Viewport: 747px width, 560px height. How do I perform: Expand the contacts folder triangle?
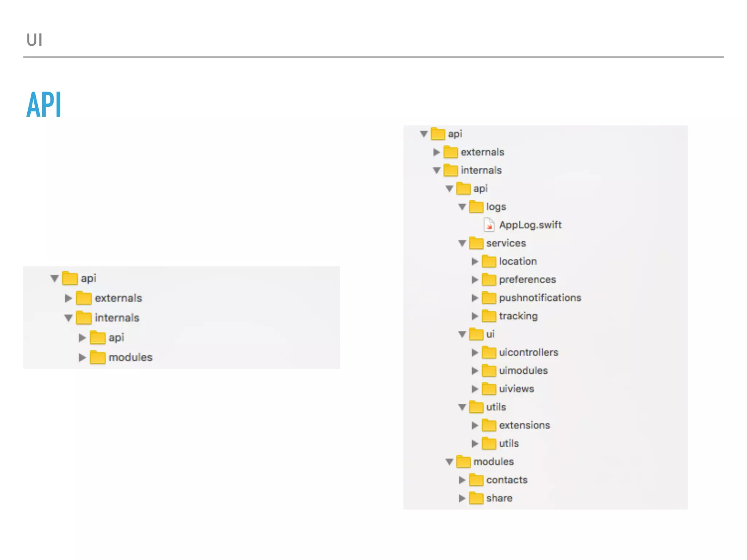462,480
